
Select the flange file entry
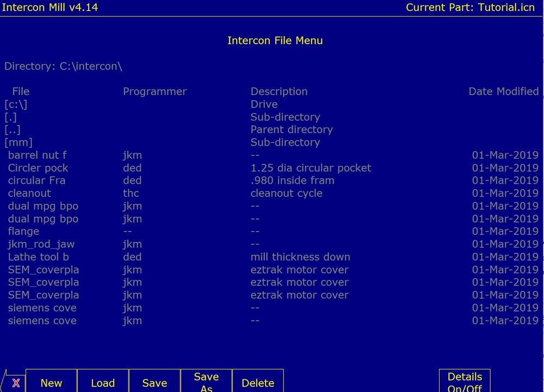point(23,231)
